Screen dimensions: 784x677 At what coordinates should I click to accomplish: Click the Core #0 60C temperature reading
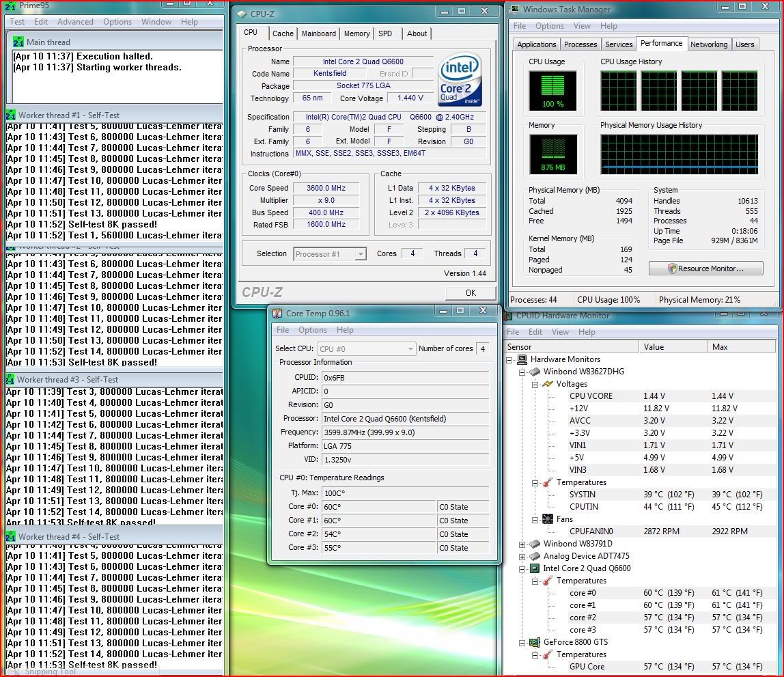point(380,507)
